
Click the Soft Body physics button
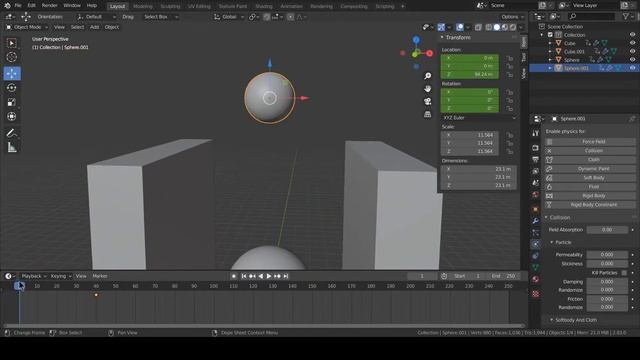click(590, 178)
